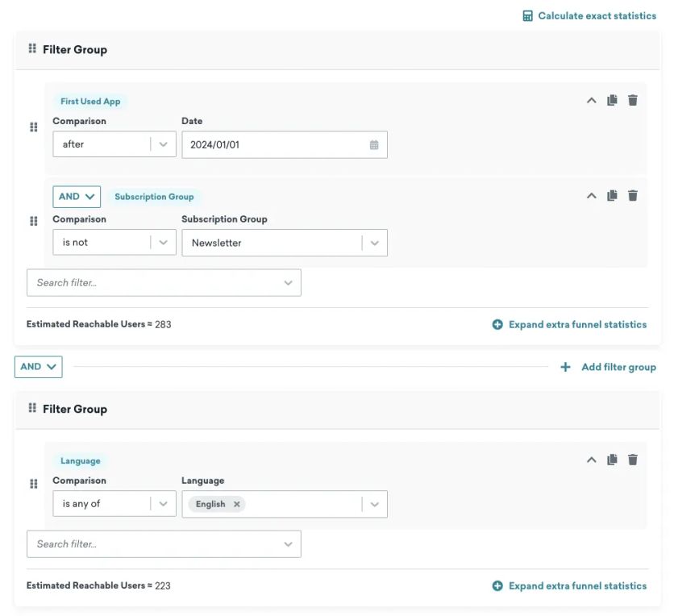Image resolution: width=674 pixels, height=616 pixels.
Task: Copy the Language filter
Action: [612, 460]
